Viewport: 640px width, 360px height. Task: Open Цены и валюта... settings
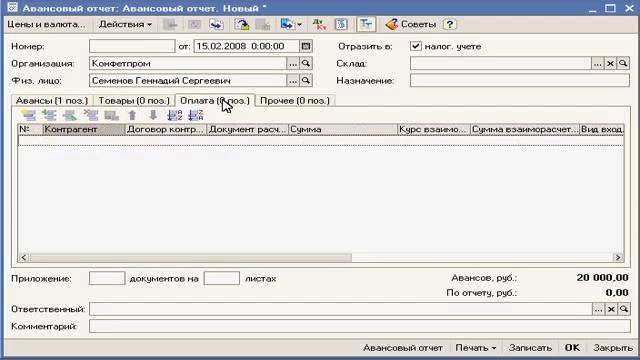click(x=46, y=24)
